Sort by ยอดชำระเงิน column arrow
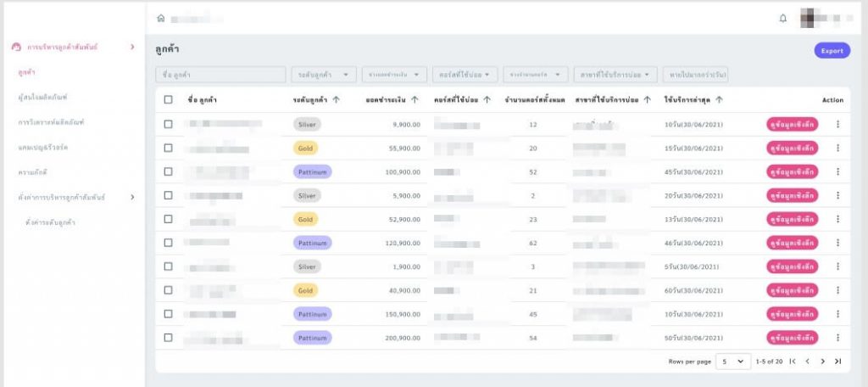Screen dimensions: 868x387 (415, 100)
